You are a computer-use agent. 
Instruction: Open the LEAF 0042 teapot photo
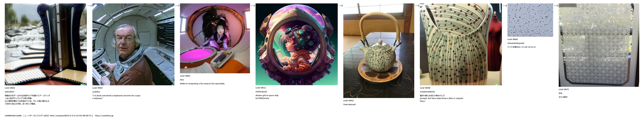[x=379, y=51]
